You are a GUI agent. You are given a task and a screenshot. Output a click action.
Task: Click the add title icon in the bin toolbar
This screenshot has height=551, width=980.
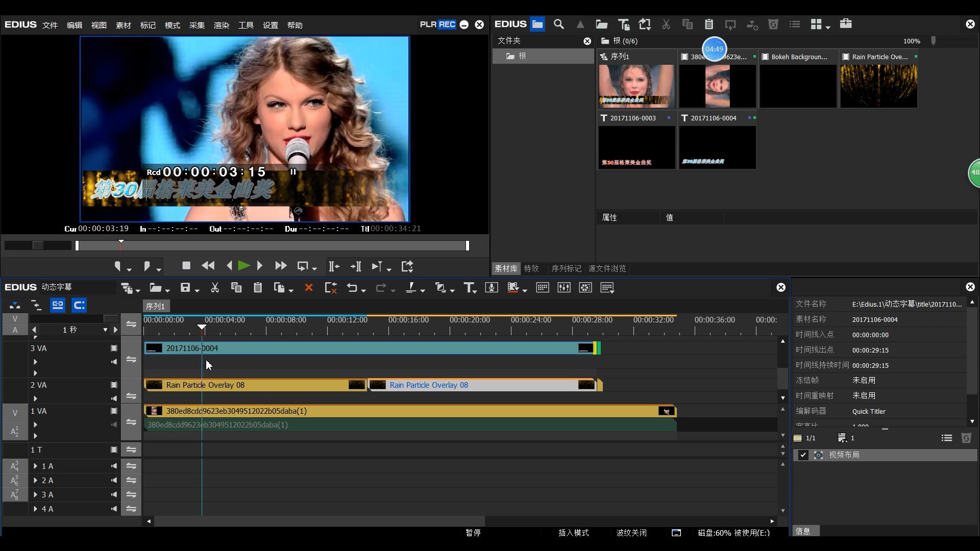(623, 24)
